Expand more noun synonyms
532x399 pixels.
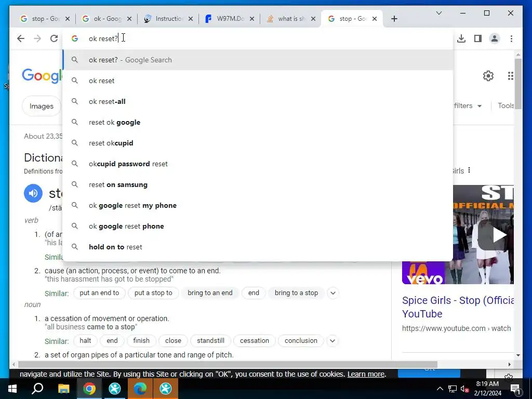[x=333, y=341]
